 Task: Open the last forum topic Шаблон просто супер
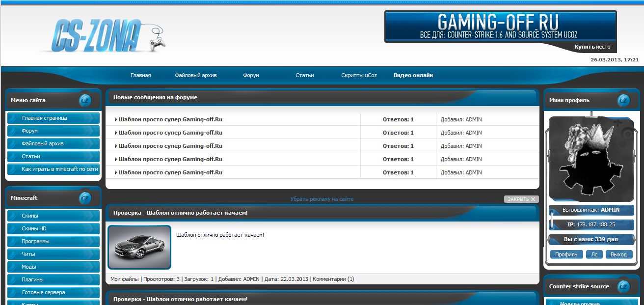(170, 172)
